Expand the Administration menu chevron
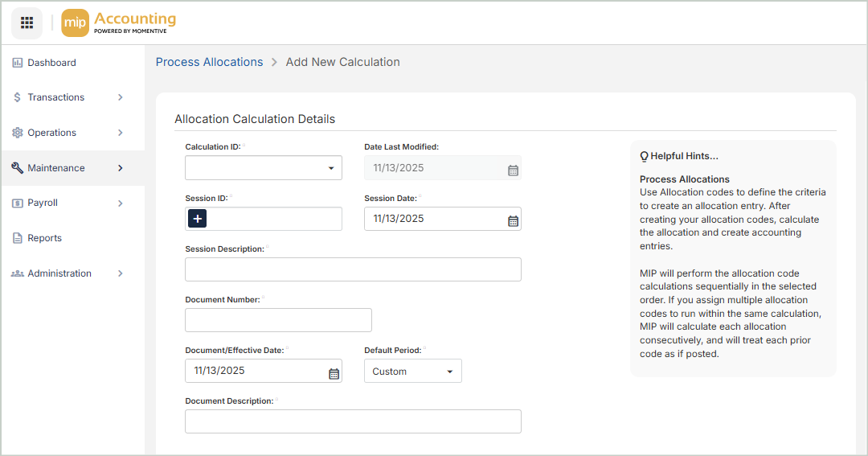The image size is (868, 456). click(x=121, y=273)
